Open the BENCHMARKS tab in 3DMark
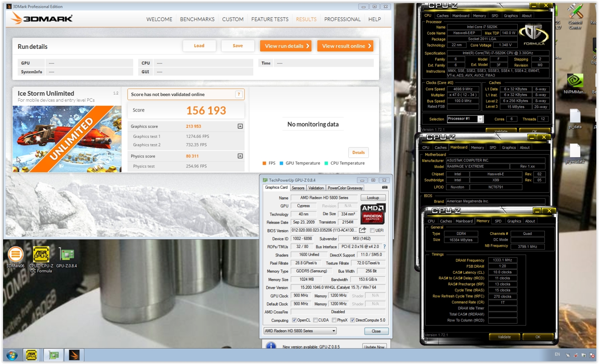This screenshot has width=599, height=364. [197, 19]
